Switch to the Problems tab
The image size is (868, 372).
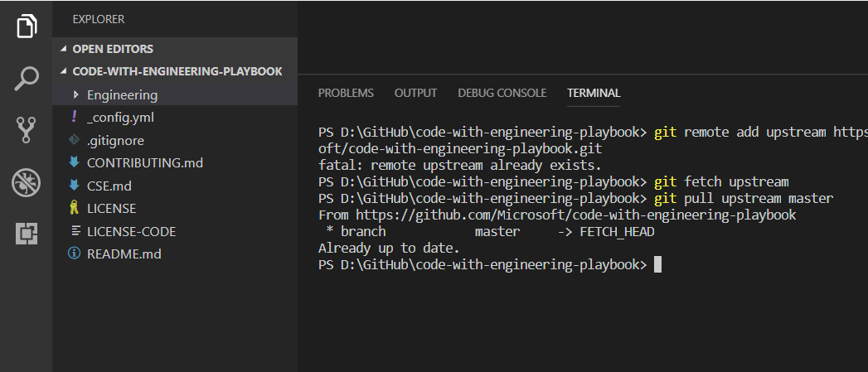pyautogui.click(x=346, y=93)
